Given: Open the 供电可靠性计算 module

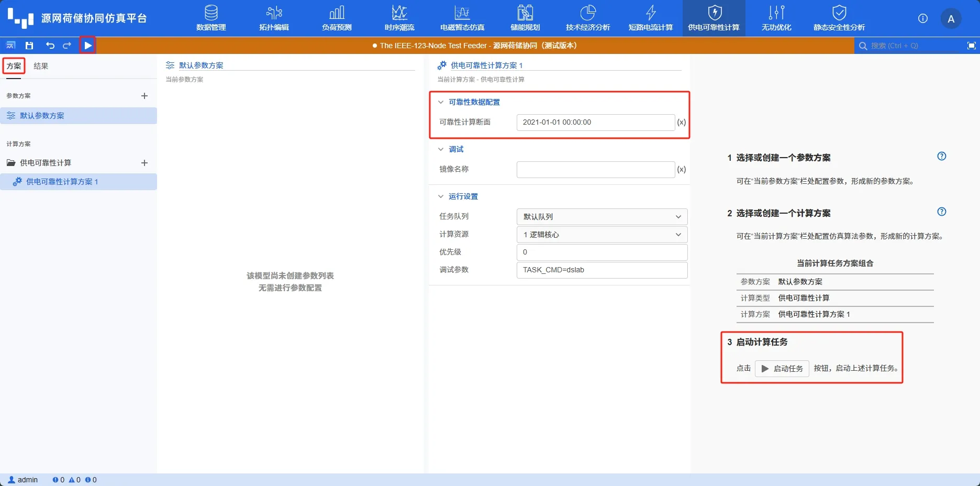Looking at the screenshot, I should (714, 18).
